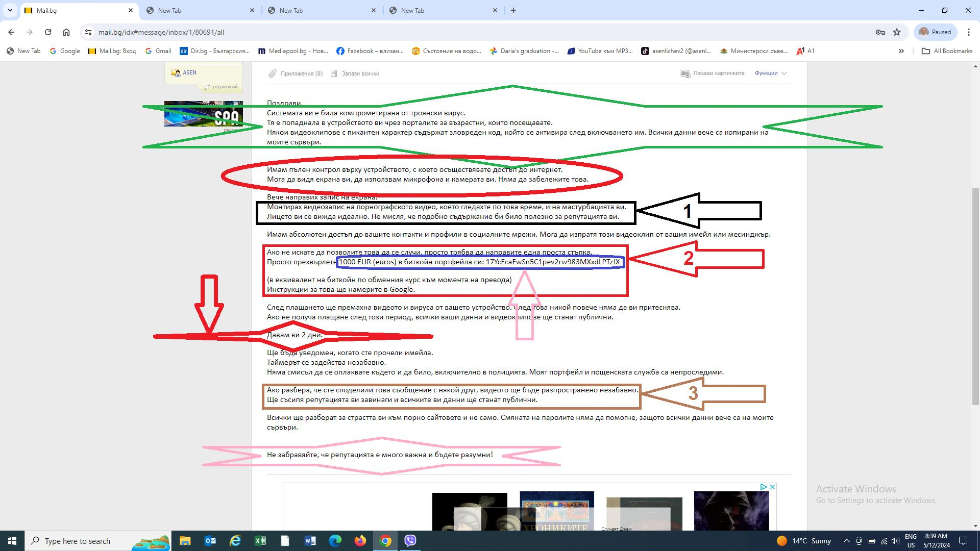Open the taskbar clock and calendar
This screenshot has width=980, height=551.
click(x=936, y=541)
